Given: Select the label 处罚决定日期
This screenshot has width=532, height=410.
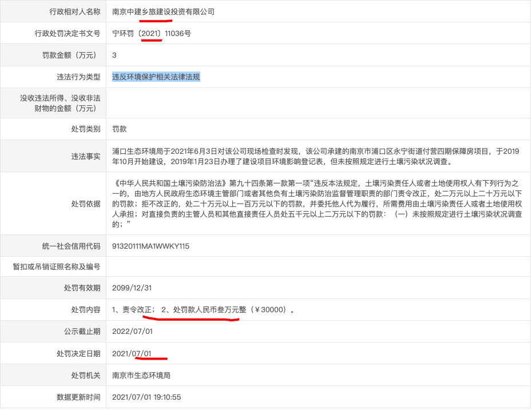Looking at the screenshot, I should [79, 354].
